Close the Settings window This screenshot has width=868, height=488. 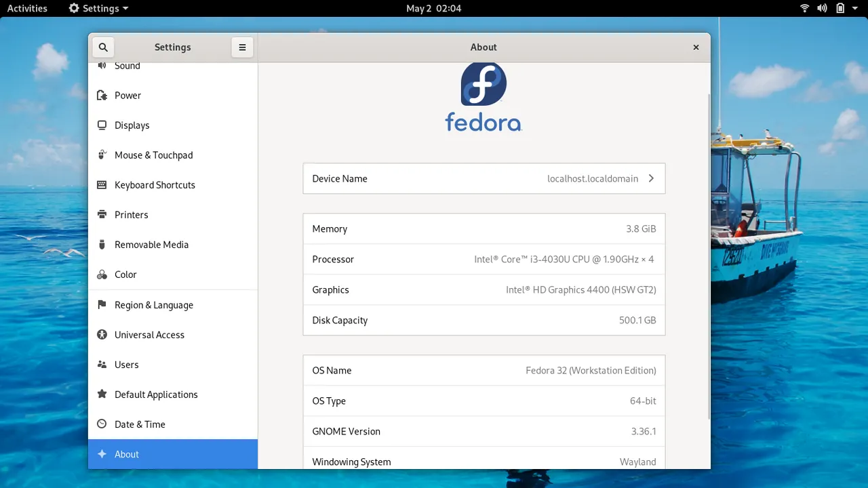click(696, 47)
